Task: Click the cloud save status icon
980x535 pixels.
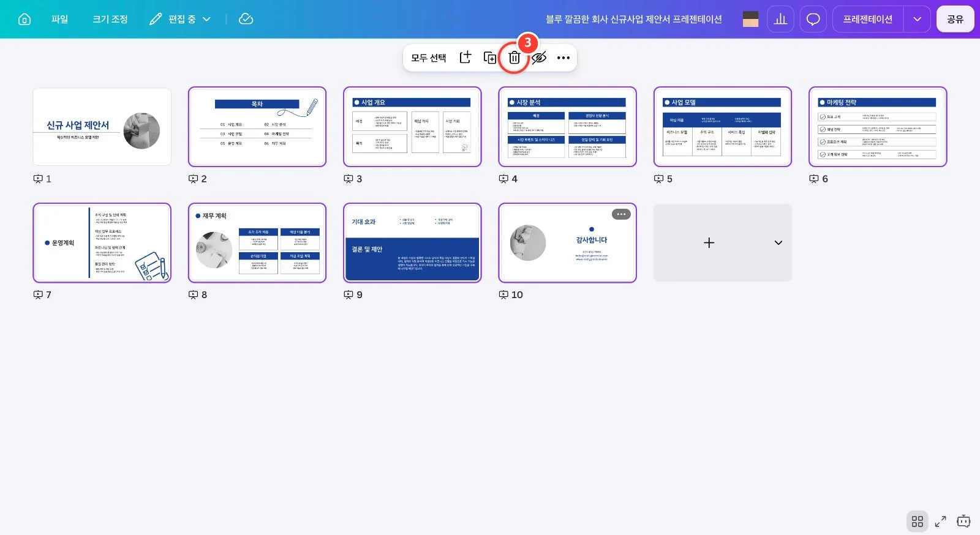Action: (246, 19)
